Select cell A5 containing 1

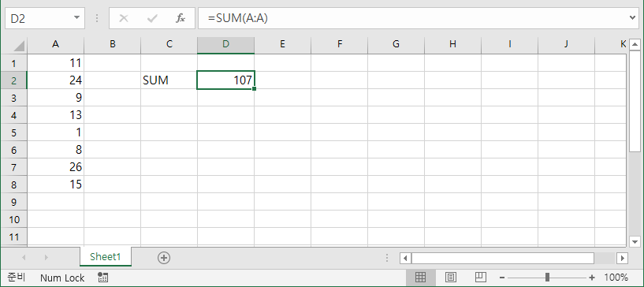coord(55,132)
